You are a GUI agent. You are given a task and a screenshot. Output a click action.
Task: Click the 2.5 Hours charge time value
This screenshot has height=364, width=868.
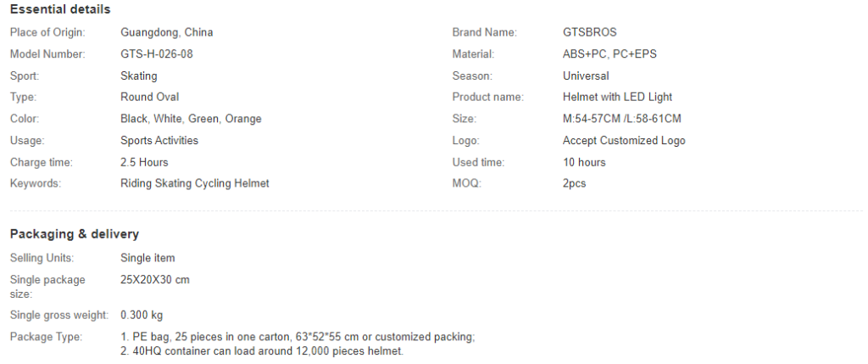click(144, 163)
